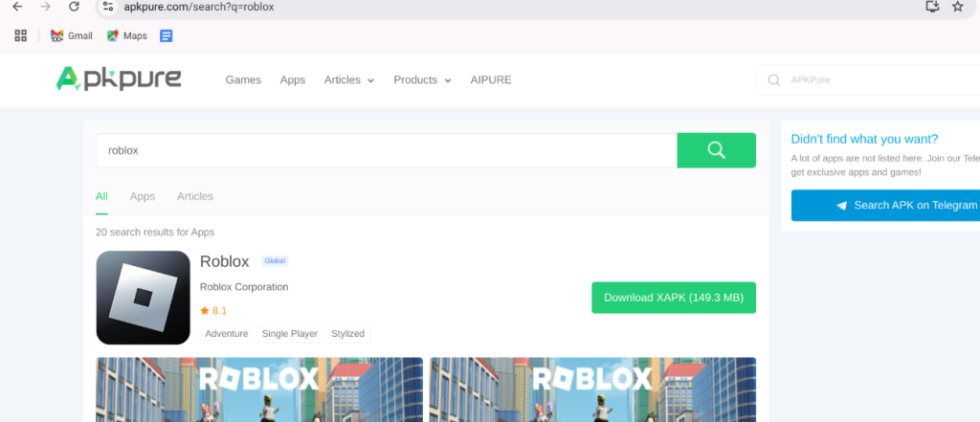
Task: Reload the page with browser refresh icon
Action: 74,7
